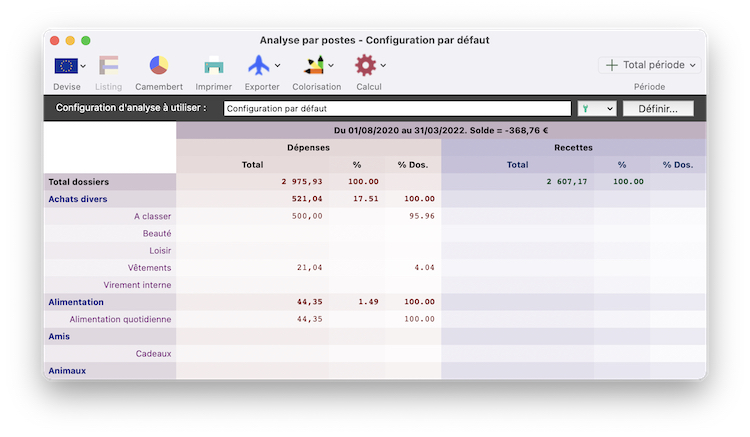Select the A classer category row

(110, 216)
